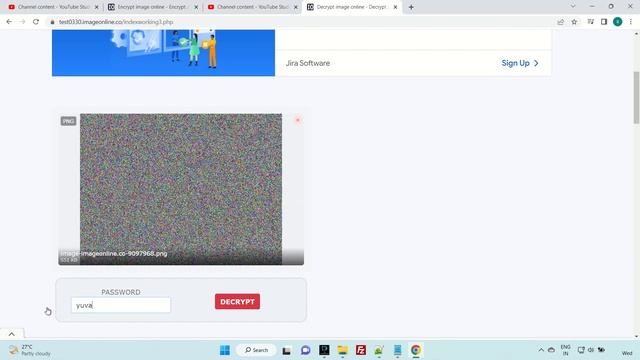View site security lock info
The height and width of the screenshot is (360, 640).
52,22
